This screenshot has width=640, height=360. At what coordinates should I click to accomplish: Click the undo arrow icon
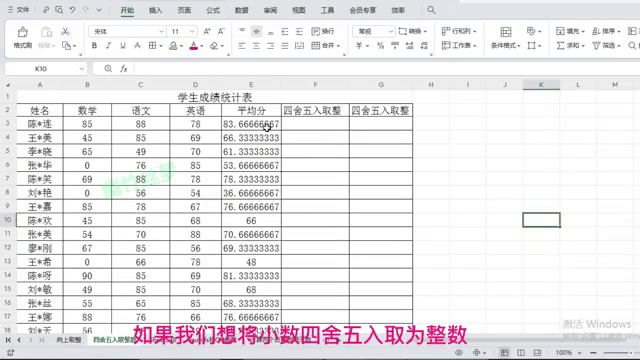click(x=72, y=10)
